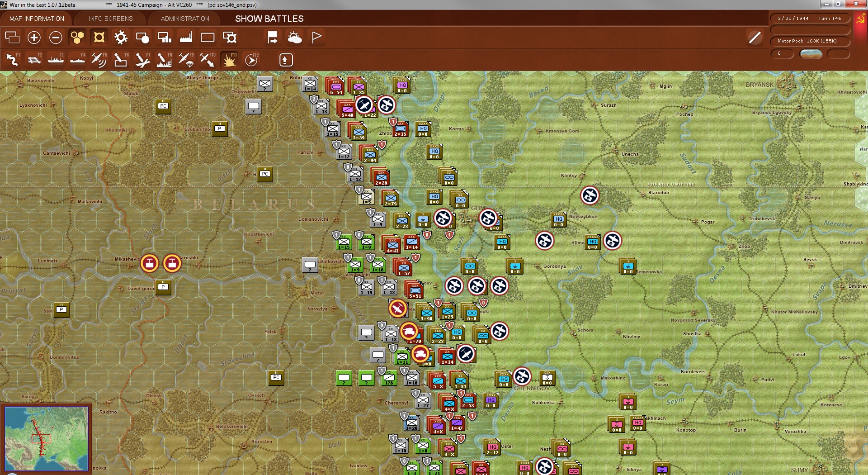Click the Motor Pool readout

click(809, 41)
